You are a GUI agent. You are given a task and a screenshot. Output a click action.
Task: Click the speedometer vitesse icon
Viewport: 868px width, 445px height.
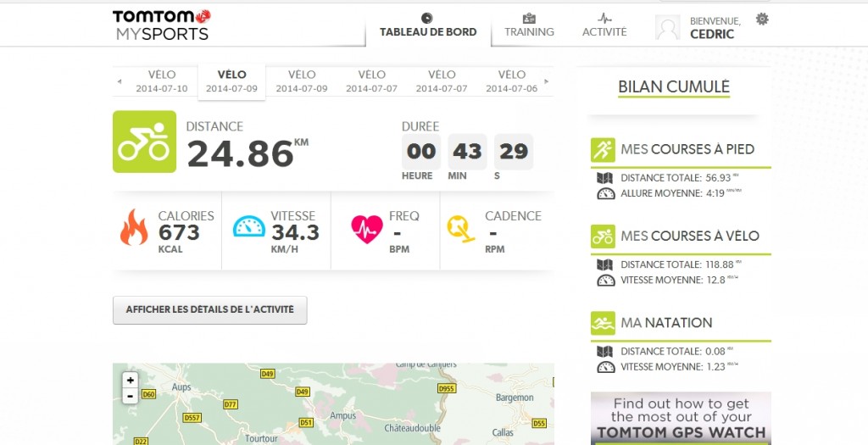(249, 227)
